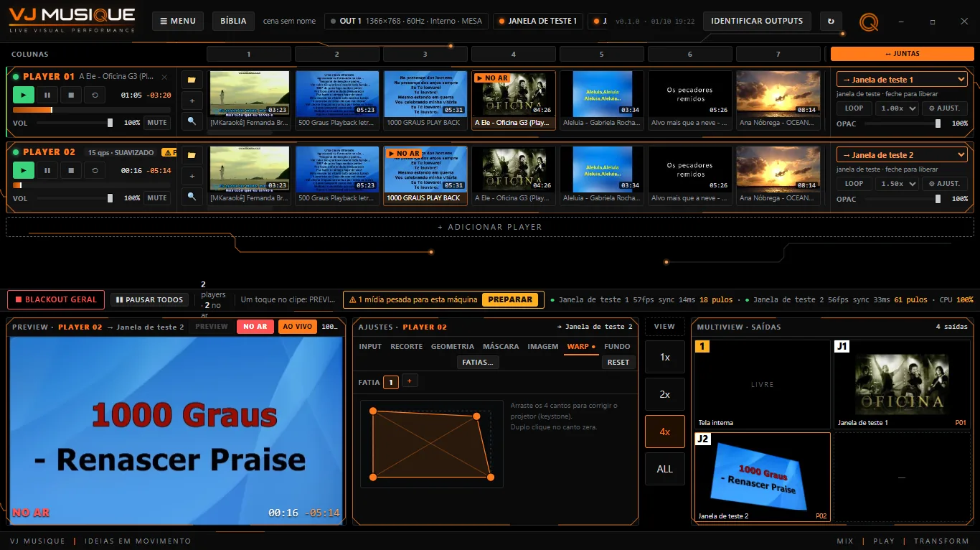Image resolution: width=980 pixels, height=550 pixels.
Task: Click IDENTIFICAR OUTPUTS button
Action: click(757, 22)
